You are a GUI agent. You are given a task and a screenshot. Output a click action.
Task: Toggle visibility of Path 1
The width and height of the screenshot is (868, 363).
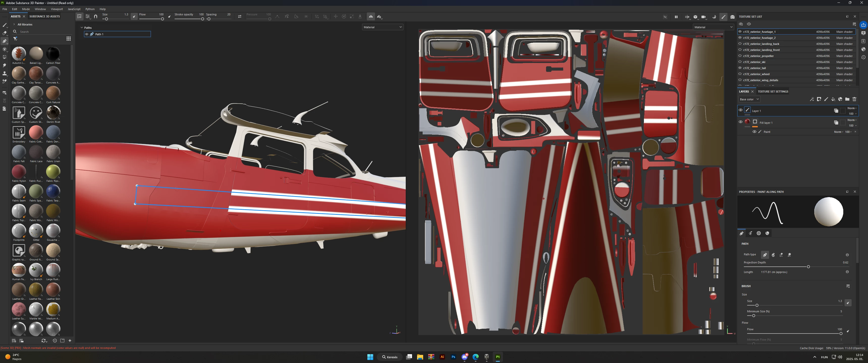coord(87,34)
